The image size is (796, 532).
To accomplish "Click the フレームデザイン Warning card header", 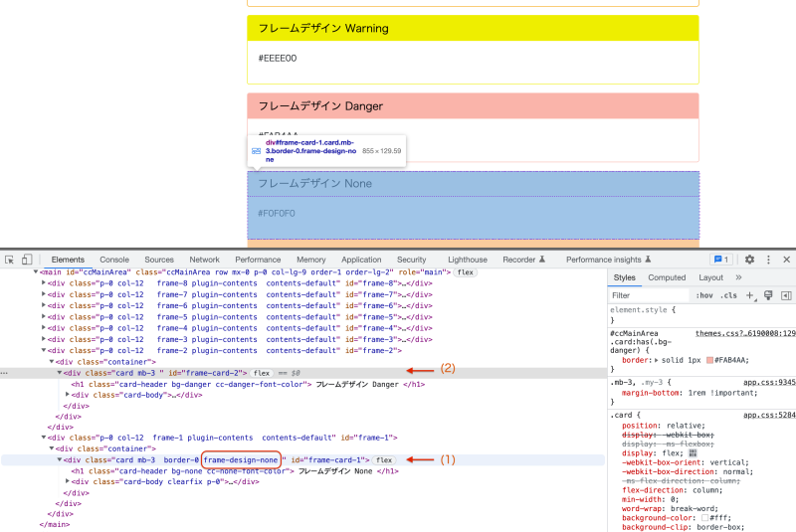I will tap(473, 28).
